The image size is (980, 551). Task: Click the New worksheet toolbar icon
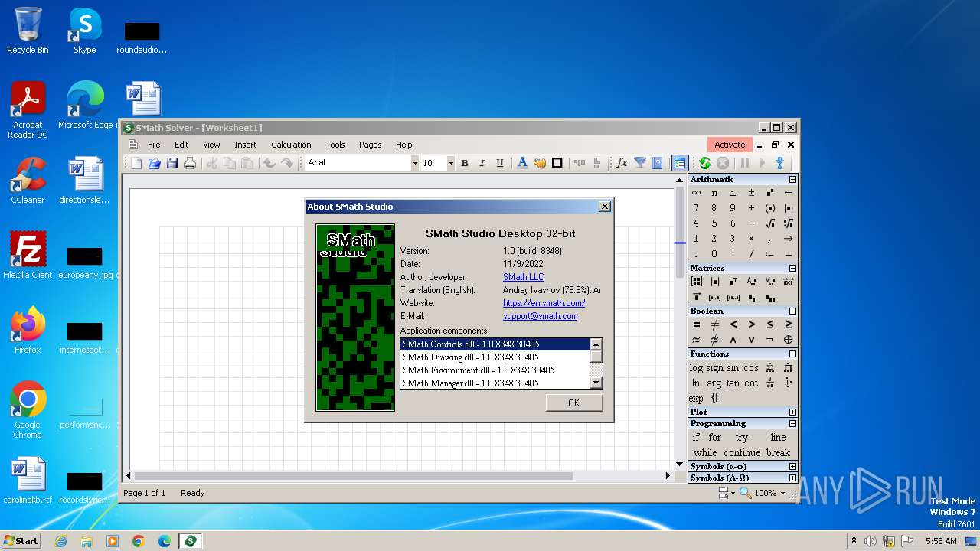(136, 163)
